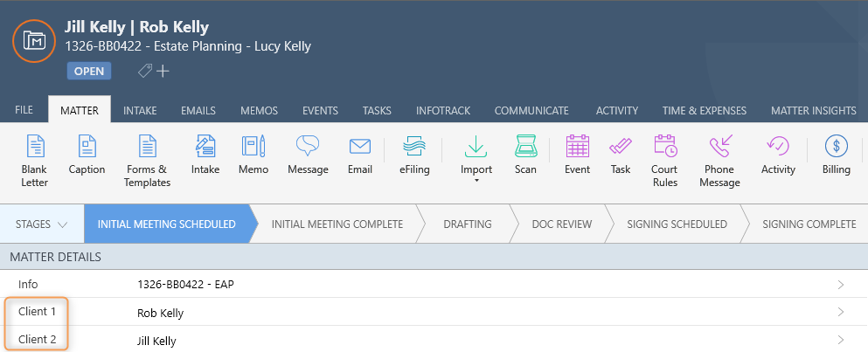Click the Import icon

click(476, 146)
